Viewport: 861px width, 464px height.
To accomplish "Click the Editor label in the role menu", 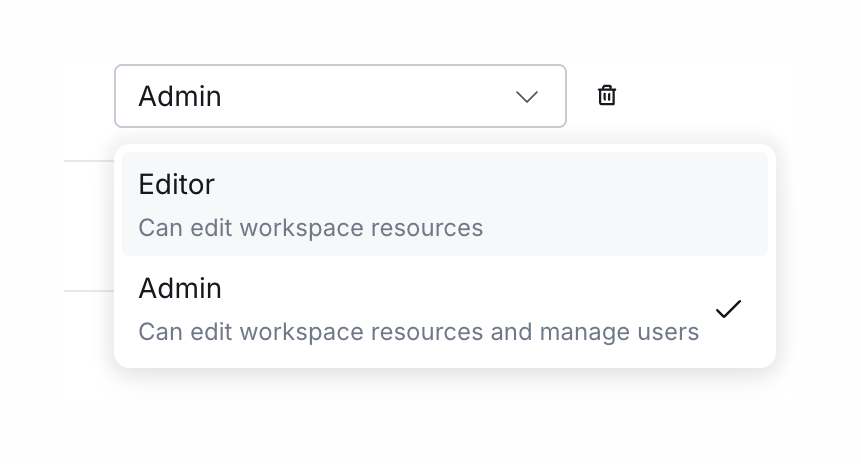I will click(177, 185).
